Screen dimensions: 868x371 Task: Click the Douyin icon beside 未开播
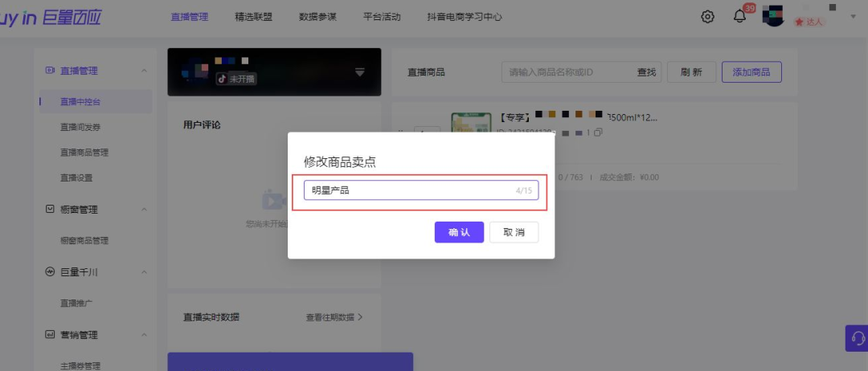coord(222,79)
